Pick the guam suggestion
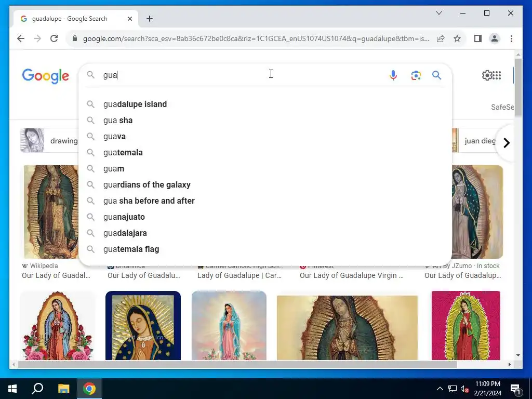 point(265,169)
